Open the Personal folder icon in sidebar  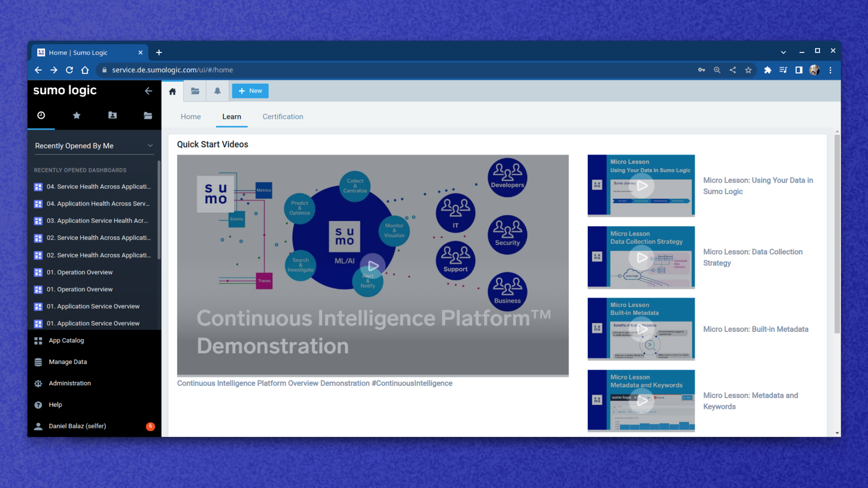pyautogui.click(x=112, y=115)
